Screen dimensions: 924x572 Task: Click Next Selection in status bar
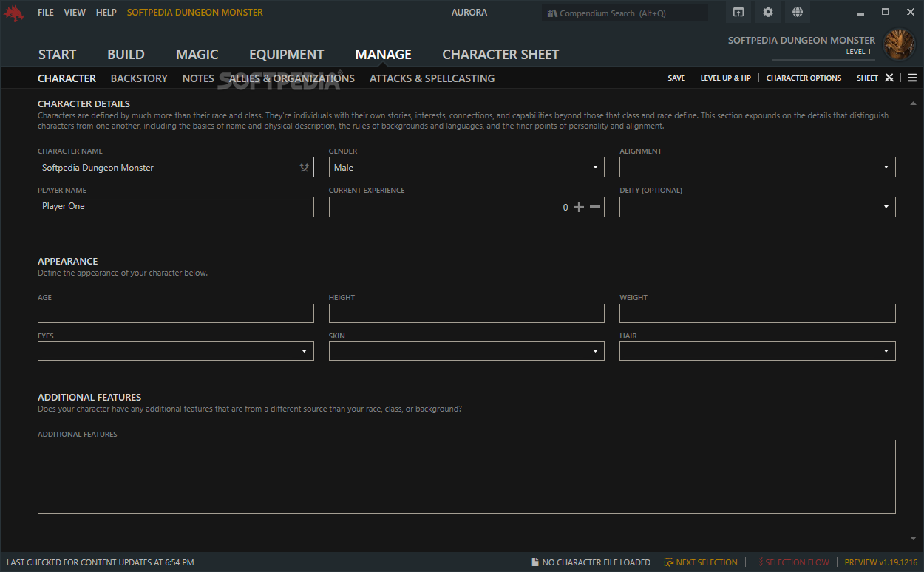tap(707, 562)
